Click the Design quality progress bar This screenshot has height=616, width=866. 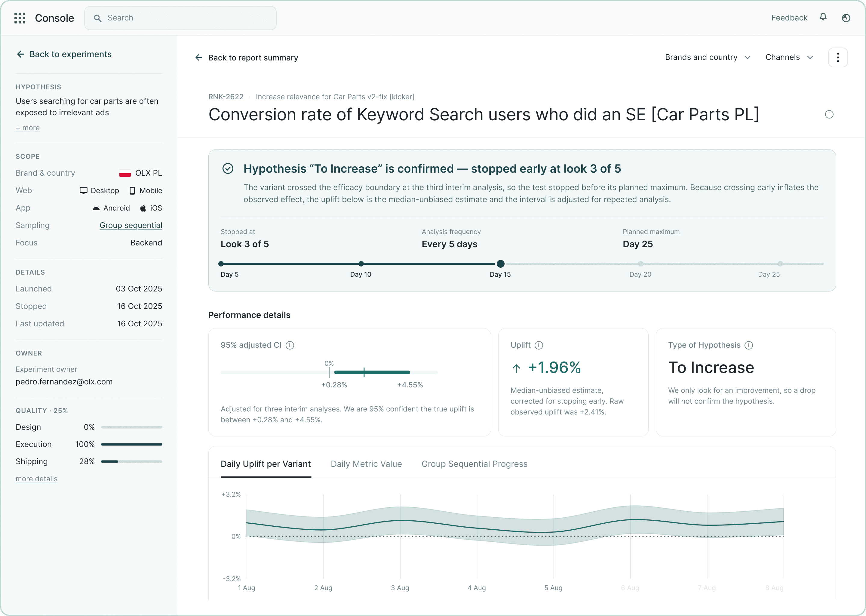point(132,427)
